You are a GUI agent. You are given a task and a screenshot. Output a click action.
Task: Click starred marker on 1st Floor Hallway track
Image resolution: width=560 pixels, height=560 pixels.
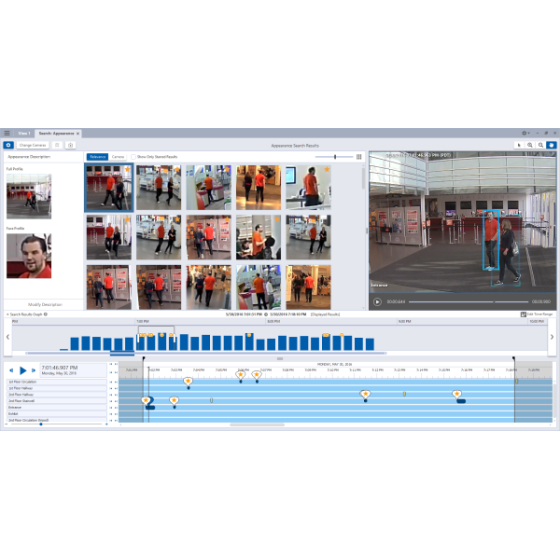click(x=188, y=381)
